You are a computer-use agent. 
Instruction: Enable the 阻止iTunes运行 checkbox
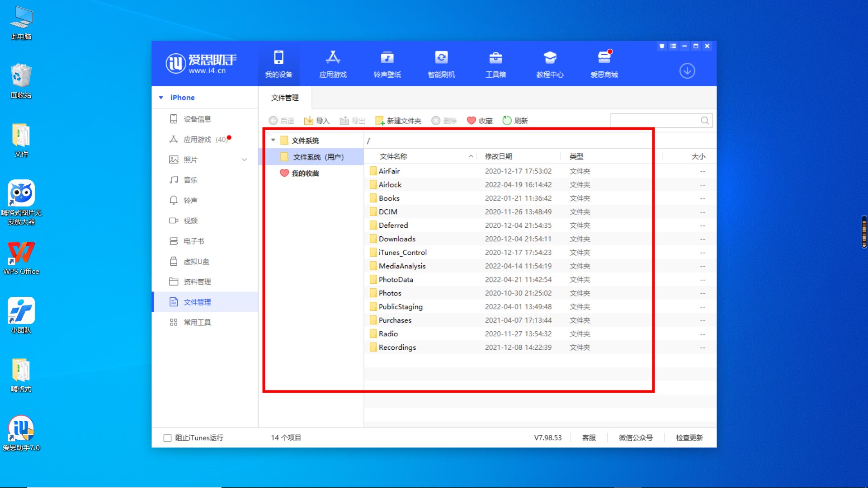(167, 438)
